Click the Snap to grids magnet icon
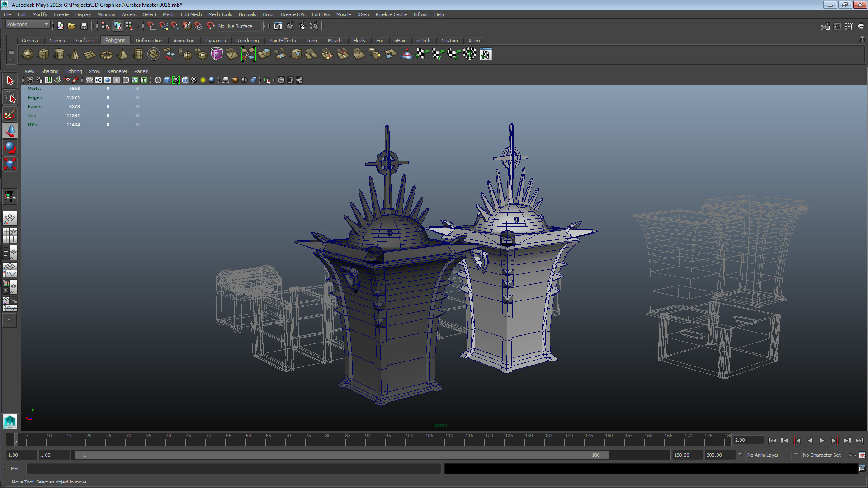868x488 pixels. click(x=151, y=26)
